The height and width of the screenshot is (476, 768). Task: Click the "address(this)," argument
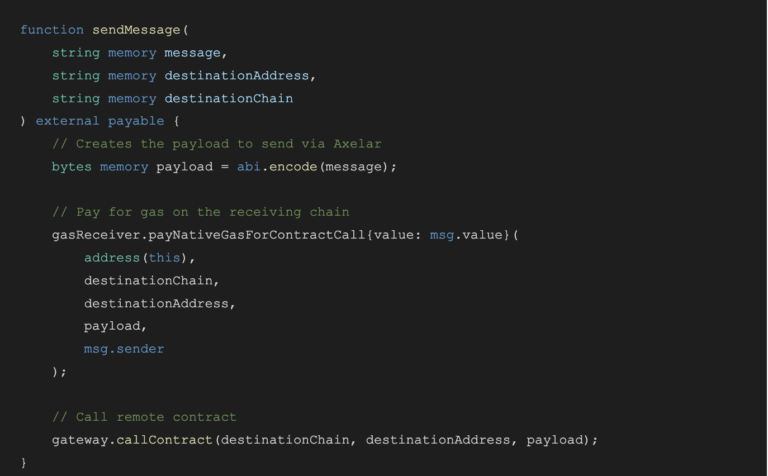tap(140, 258)
